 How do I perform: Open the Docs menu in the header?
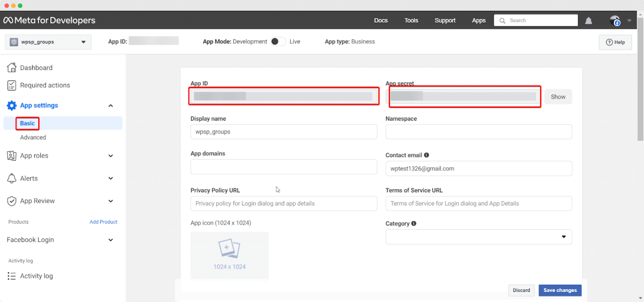381,20
